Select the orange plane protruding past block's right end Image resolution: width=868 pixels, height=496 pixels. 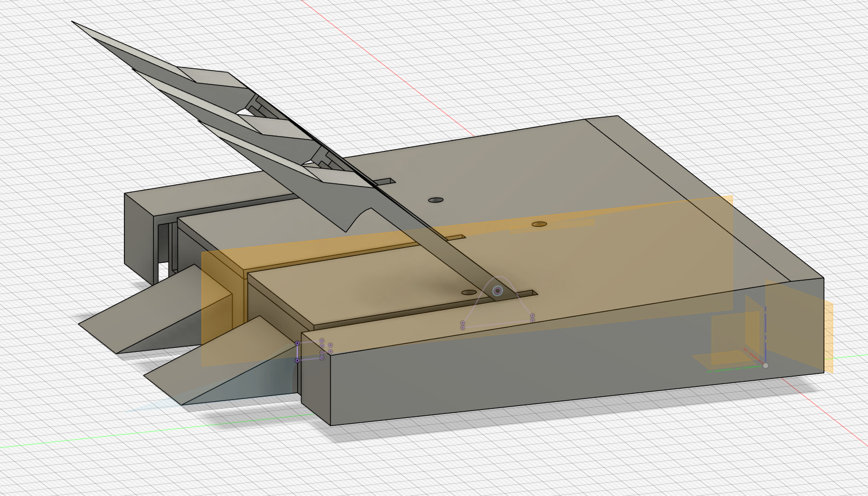(828, 336)
